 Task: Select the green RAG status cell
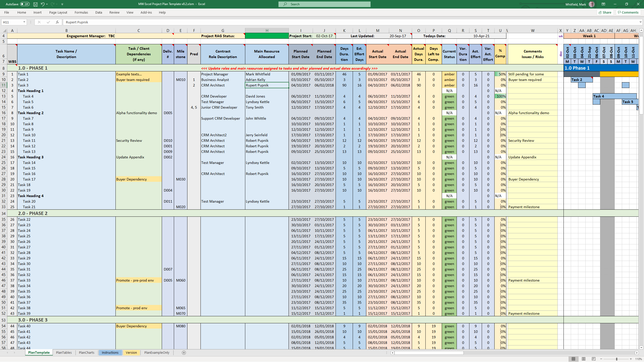pyautogui.click(x=266, y=36)
